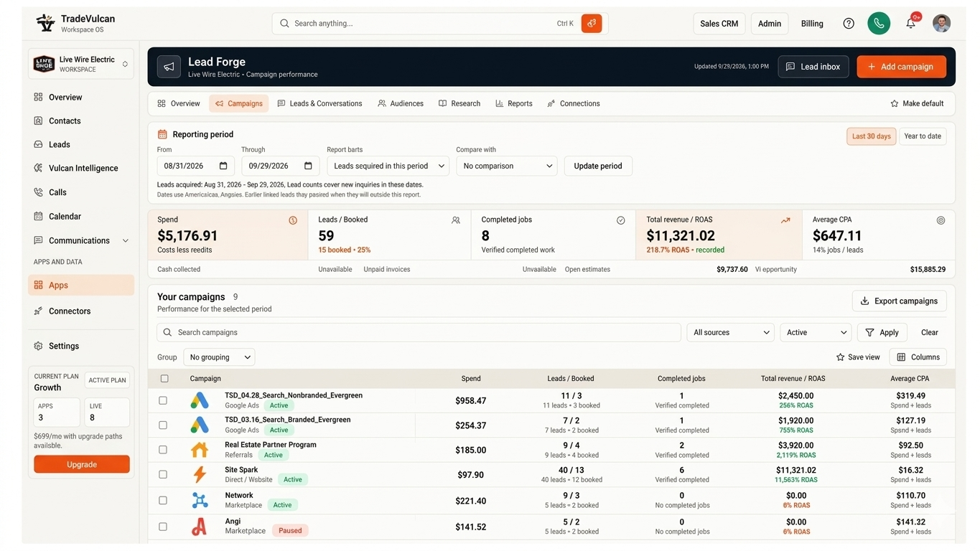The width and height of the screenshot is (980, 551).
Task: Focus the Search campaigns field
Action: point(419,332)
